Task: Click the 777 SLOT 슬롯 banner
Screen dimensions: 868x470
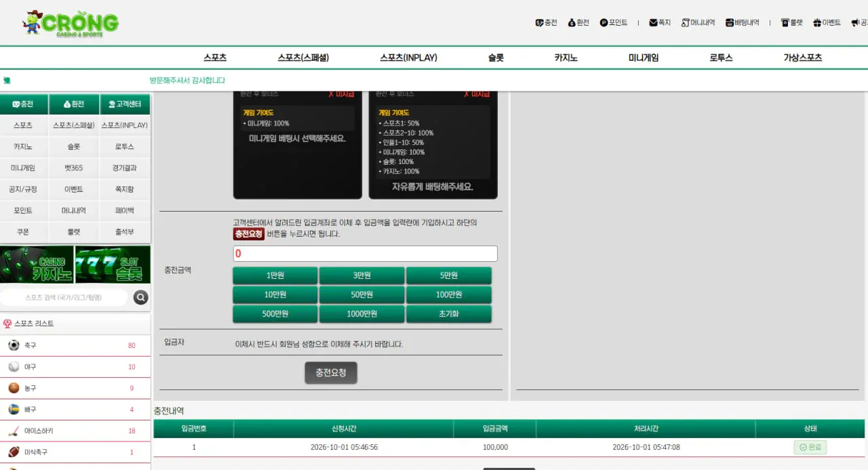Action: (x=113, y=265)
